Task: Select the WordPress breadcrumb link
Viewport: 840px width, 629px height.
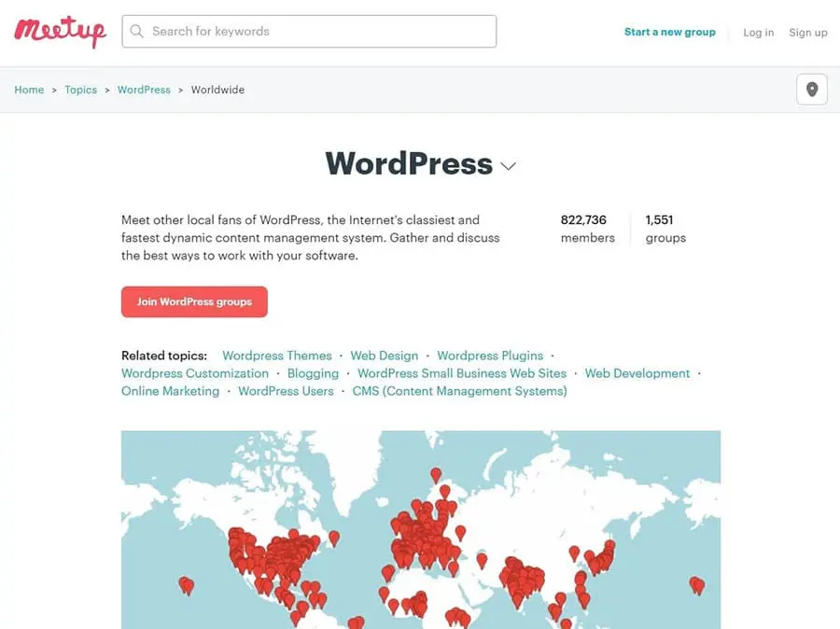Action: (x=144, y=90)
